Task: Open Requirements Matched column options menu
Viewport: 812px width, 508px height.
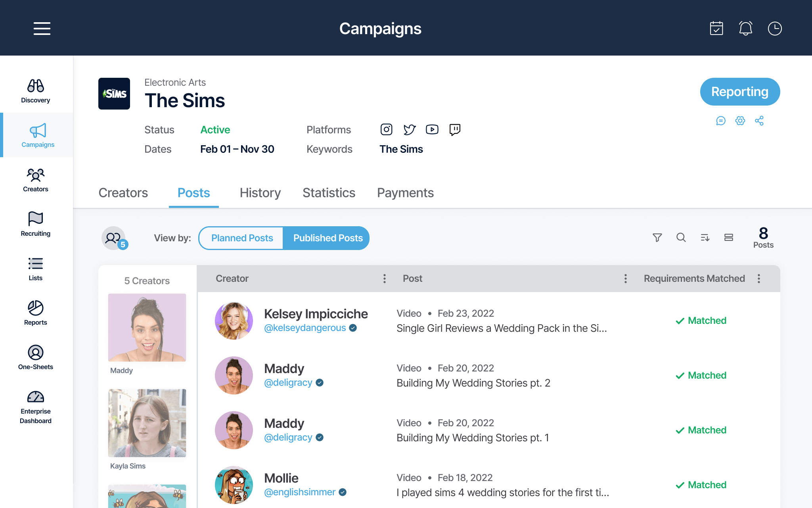Action: point(759,279)
